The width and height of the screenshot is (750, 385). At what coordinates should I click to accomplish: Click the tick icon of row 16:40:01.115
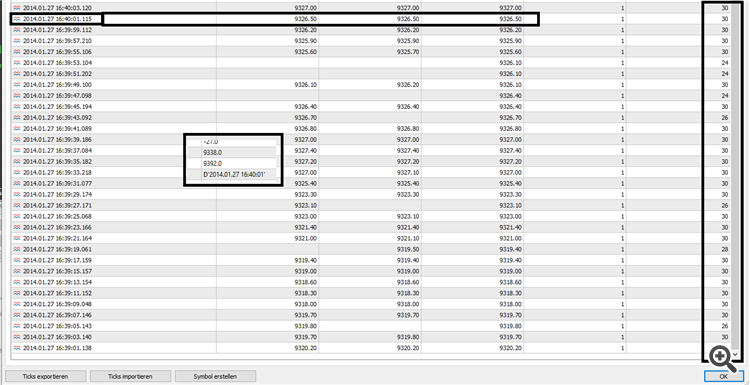(18, 19)
